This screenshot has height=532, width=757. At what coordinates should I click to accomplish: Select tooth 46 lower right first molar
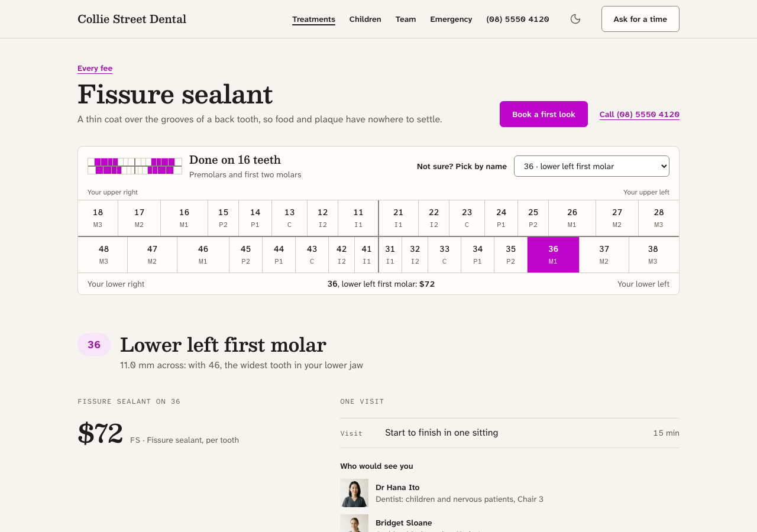click(x=203, y=255)
